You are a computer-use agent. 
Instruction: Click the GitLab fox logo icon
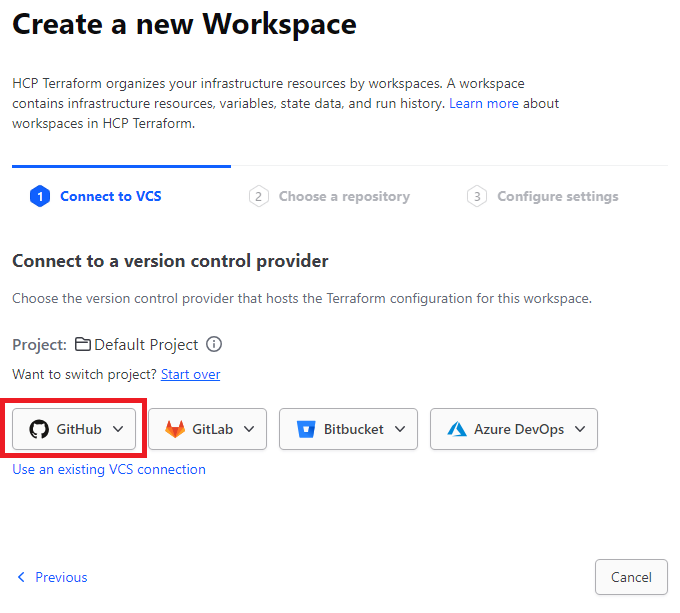175,429
